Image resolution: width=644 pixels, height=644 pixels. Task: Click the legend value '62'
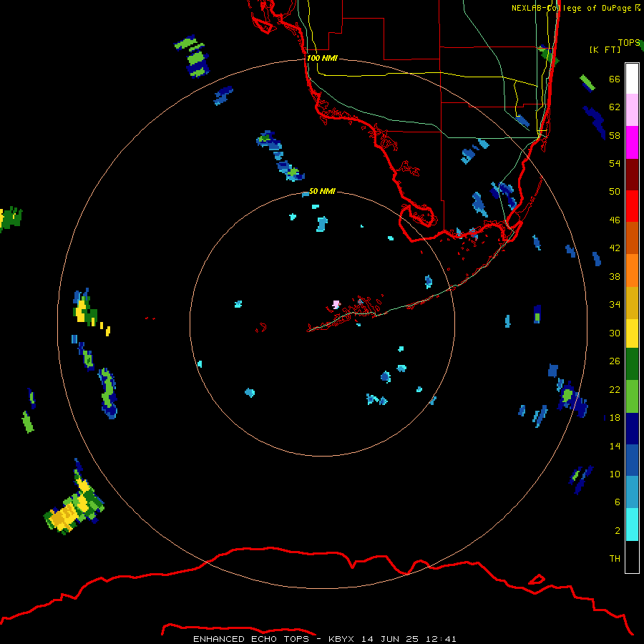click(615, 107)
